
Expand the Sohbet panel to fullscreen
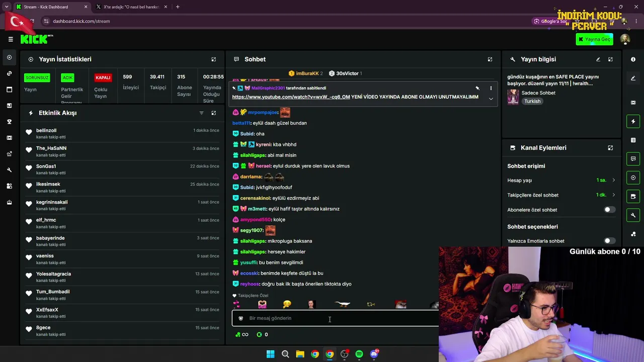click(x=490, y=59)
